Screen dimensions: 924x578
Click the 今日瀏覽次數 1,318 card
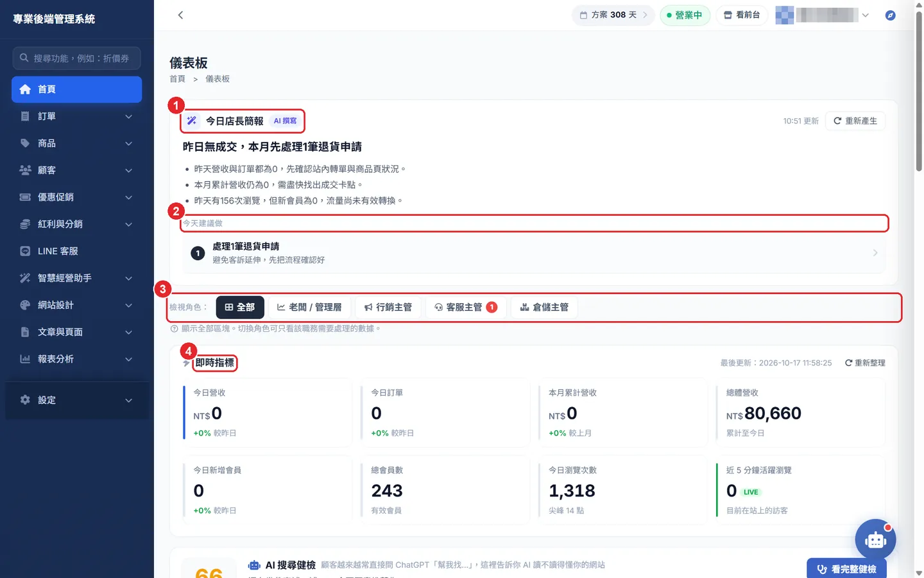coord(622,490)
